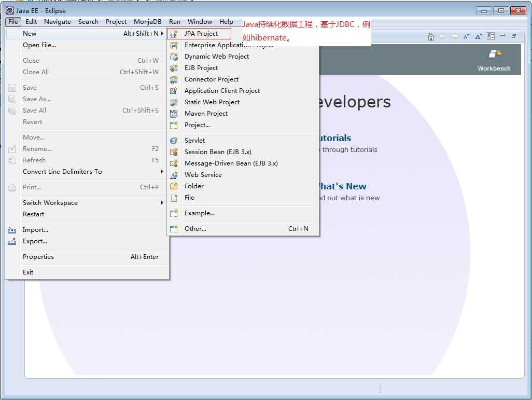
Task: Click the Web Service icon
Action: (x=174, y=175)
